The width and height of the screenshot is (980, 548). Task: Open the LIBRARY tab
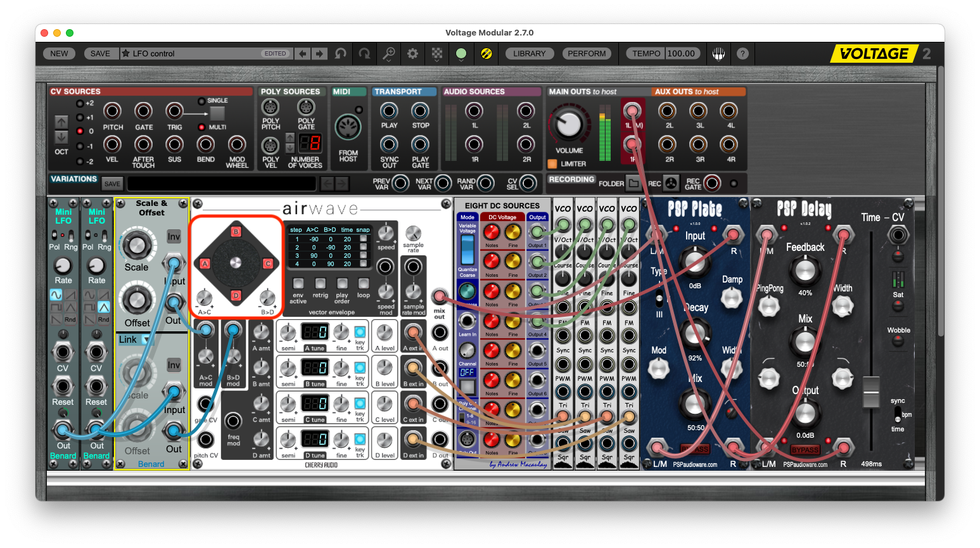(x=530, y=54)
